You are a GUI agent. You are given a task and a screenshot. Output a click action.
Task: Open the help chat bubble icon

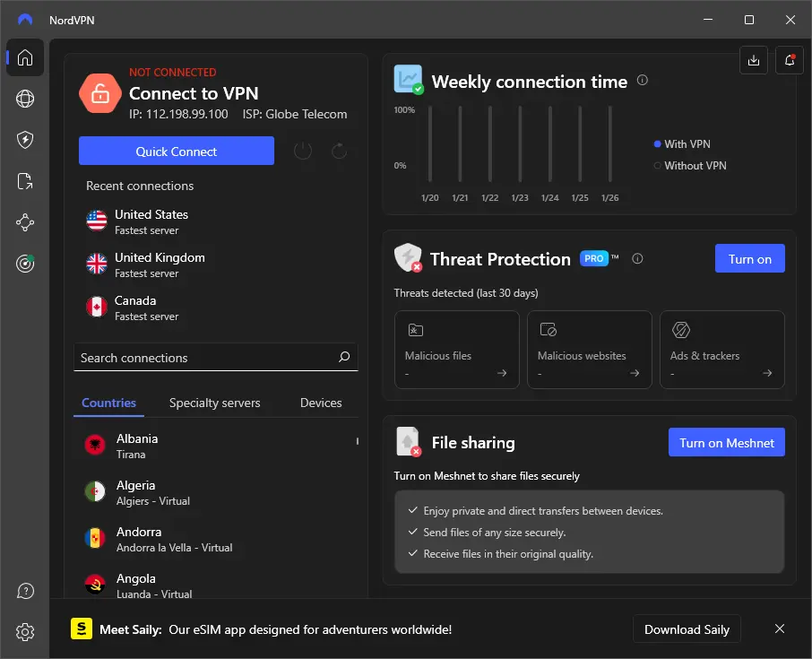(x=25, y=591)
